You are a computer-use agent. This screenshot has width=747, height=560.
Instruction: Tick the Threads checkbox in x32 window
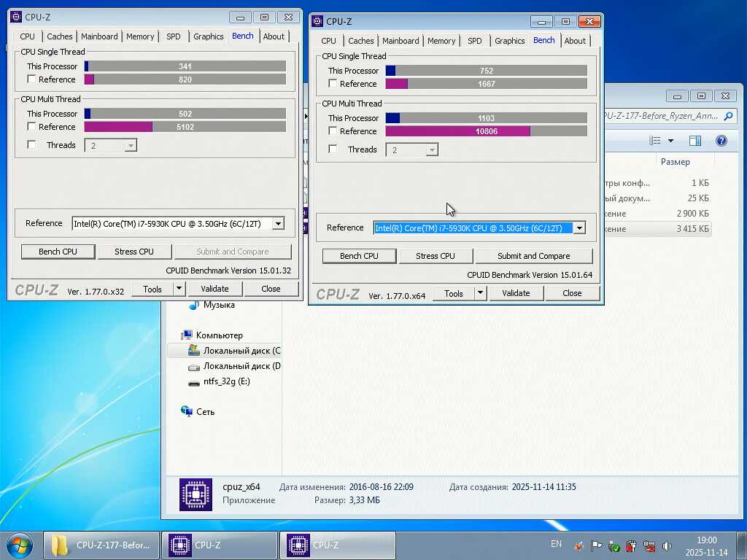[31, 145]
